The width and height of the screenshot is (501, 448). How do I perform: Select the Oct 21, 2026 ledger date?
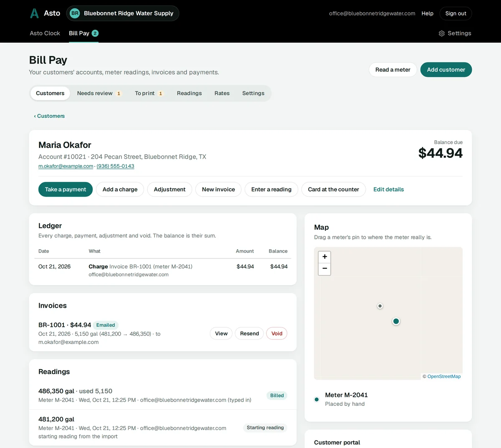pyautogui.click(x=54, y=267)
